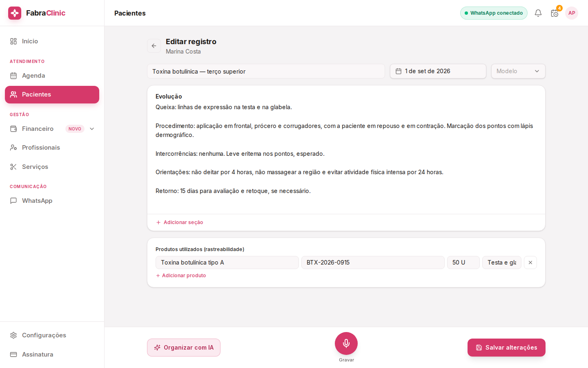Image resolution: width=588 pixels, height=368 pixels.
Task: Remove the Toxina botulínica tipo A product row
Action: (530, 263)
